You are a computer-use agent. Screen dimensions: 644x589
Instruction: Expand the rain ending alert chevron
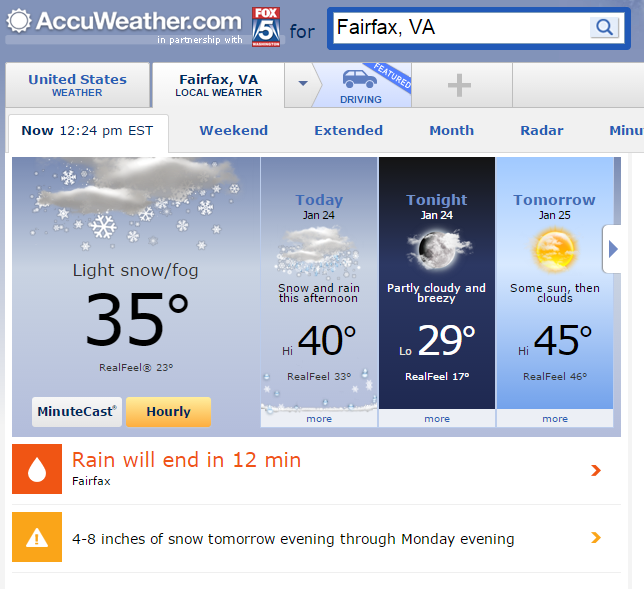point(596,470)
